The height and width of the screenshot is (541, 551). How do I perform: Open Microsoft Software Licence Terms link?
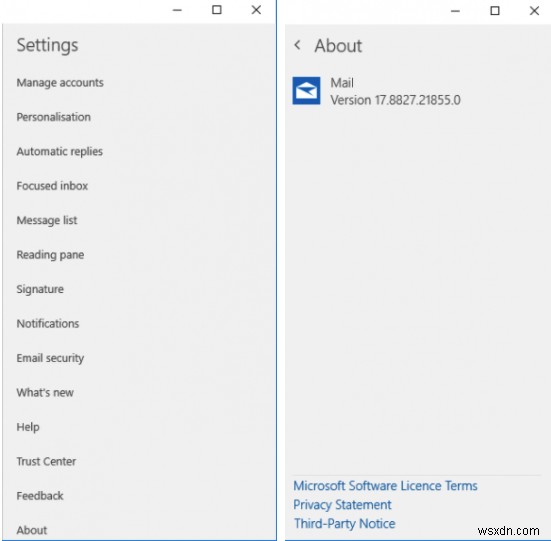coord(385,486)
